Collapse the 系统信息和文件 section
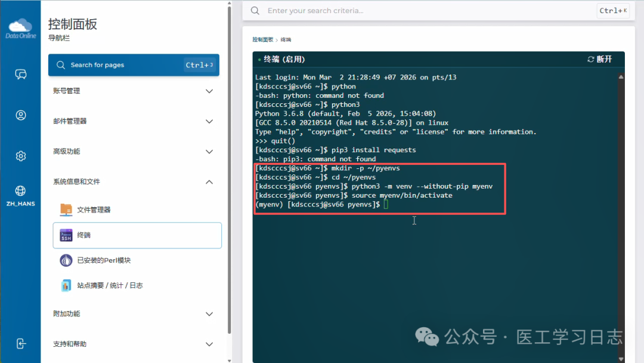The width and height of the screenshot is (644, 363). click(x=209, y=181)
